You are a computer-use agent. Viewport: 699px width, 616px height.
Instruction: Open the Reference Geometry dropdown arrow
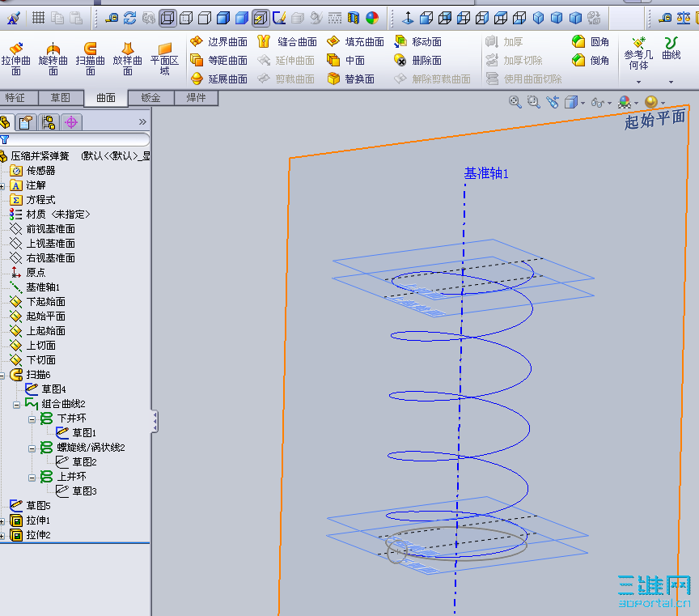638,82
